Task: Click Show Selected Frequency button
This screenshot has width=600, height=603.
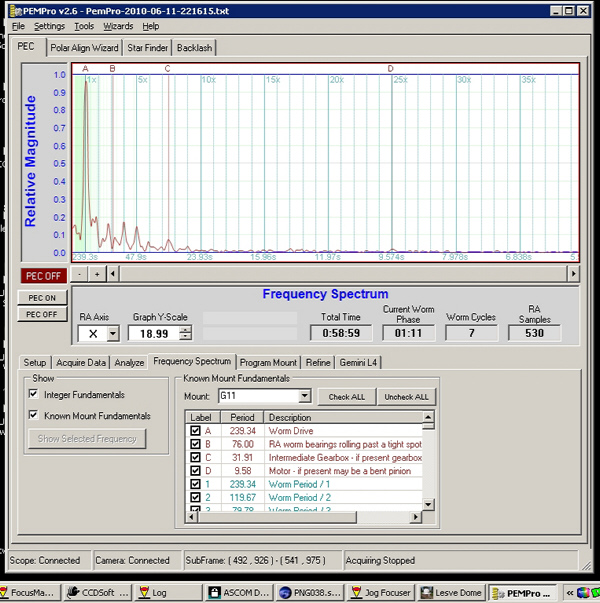Action: tap(87, 439)
